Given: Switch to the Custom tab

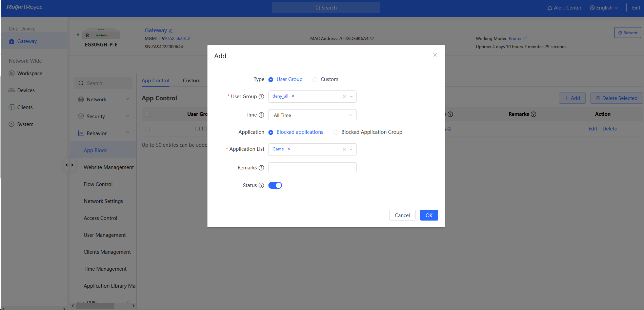Looking at the screenshot, I should pyautogui.click(x=192, y=81).
